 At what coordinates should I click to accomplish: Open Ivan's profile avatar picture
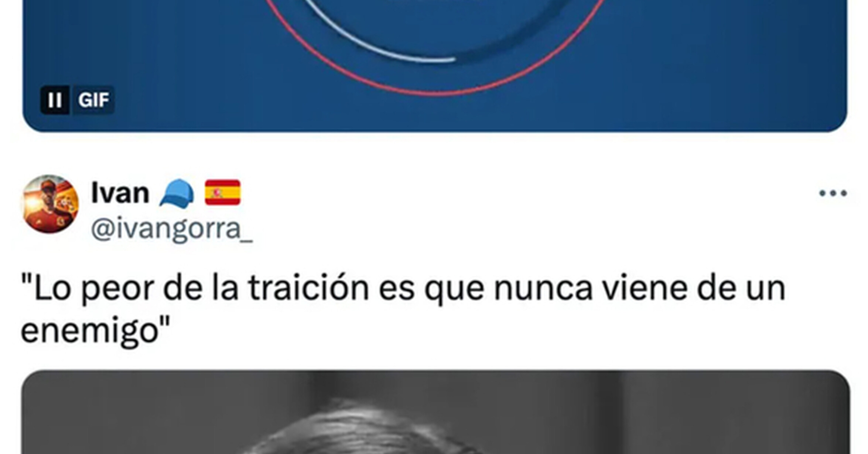(x=51, y=204)
